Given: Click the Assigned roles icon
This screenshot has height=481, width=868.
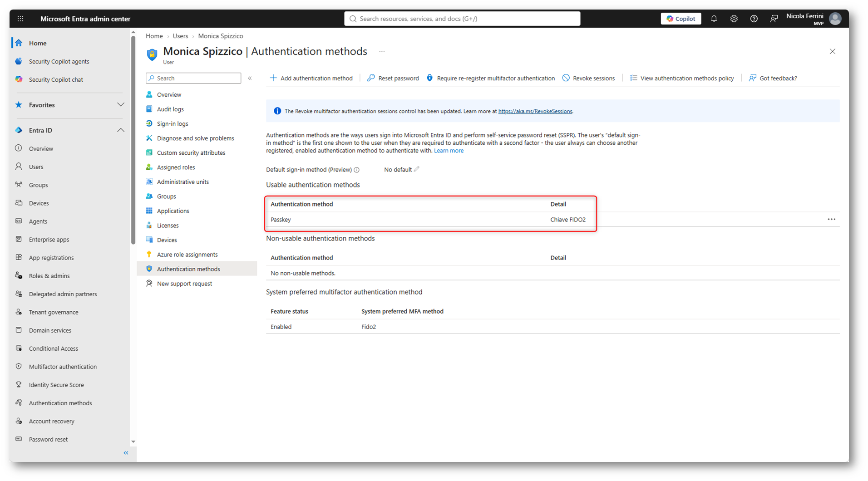Looking at the screenshot, I should (x=149, y=167).
